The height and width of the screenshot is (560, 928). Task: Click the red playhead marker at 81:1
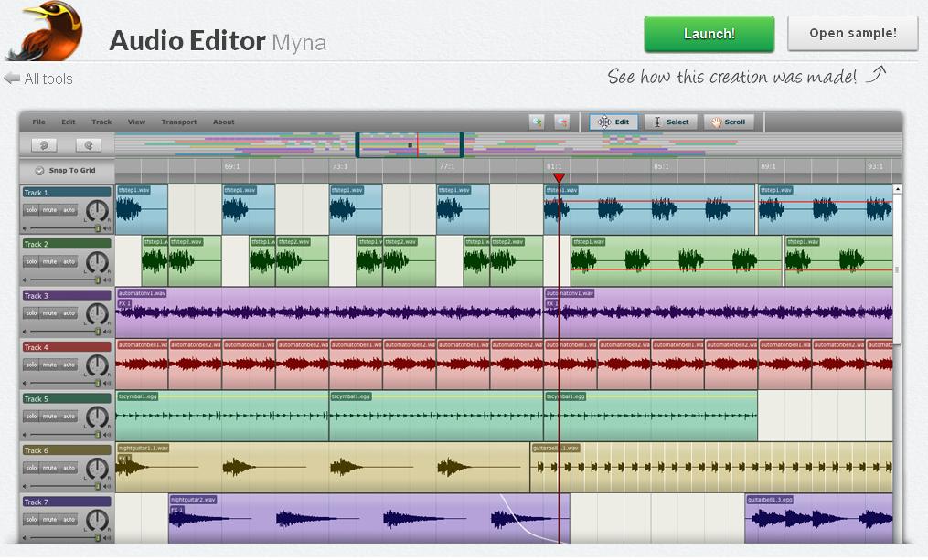tap(560, 176)
